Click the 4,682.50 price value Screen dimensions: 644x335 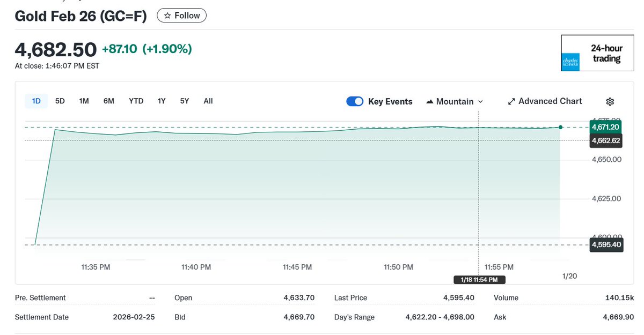pos(56,49)
